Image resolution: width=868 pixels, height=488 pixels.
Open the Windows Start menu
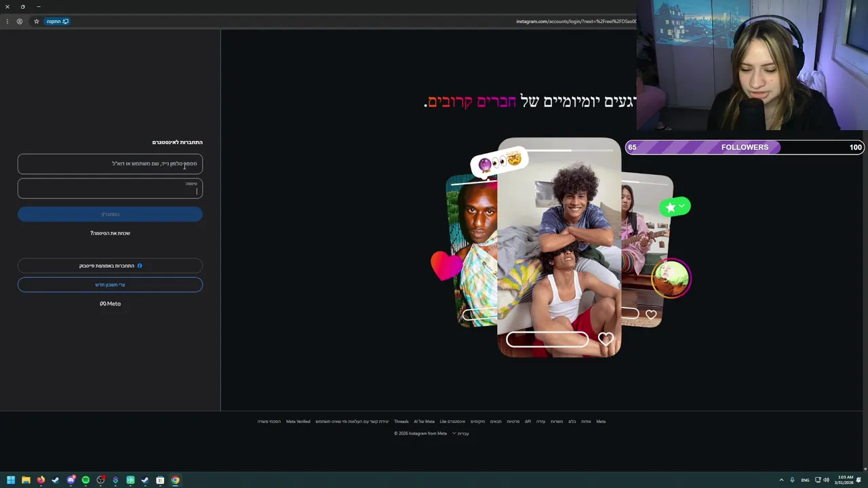[11, 480]
